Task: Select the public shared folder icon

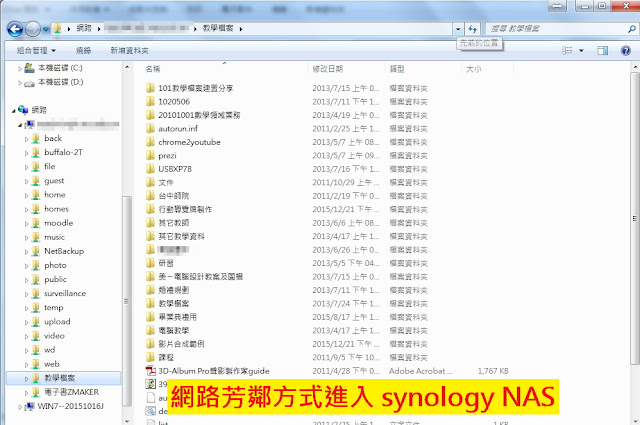Action: 36,279
